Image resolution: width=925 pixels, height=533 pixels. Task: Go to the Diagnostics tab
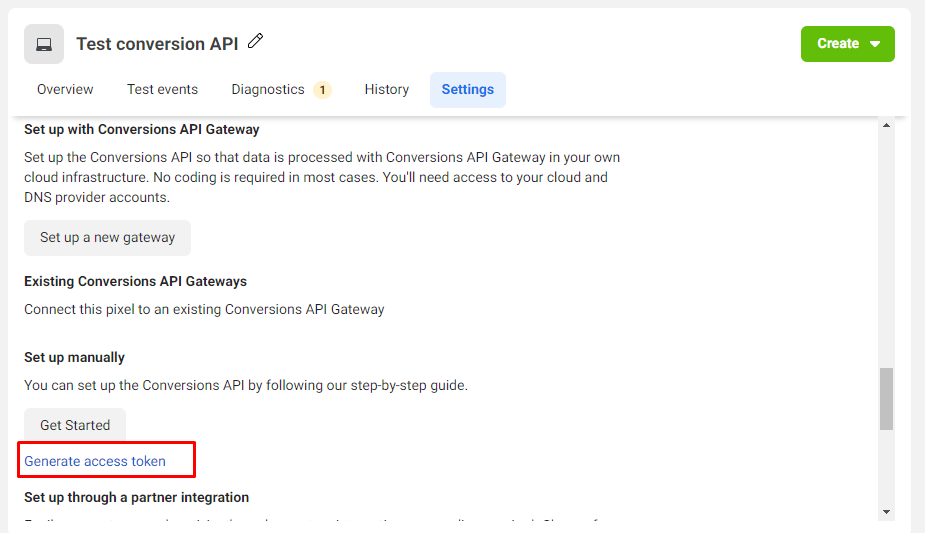pyautogui.click(x=268, y=90)
